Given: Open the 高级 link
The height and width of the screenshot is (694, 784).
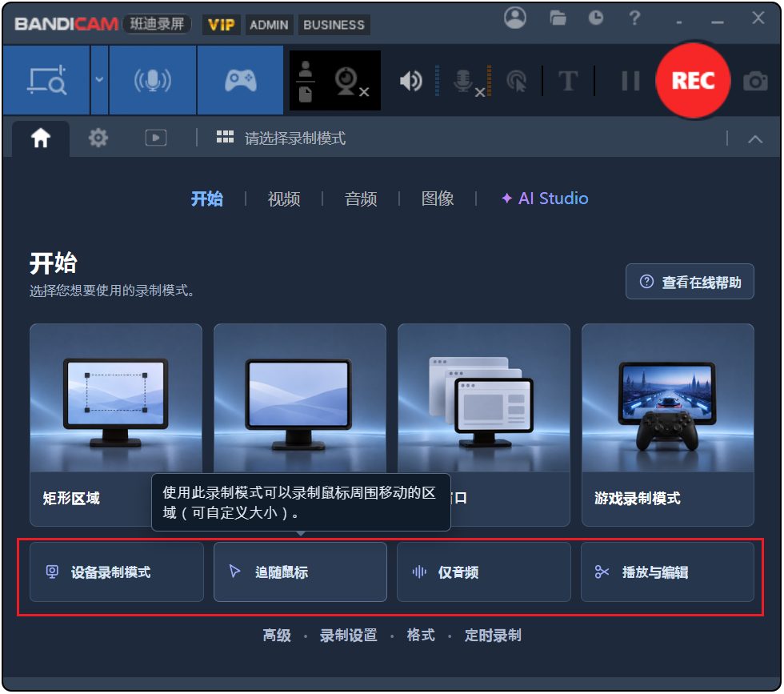Looking at the screenshot, I should click(277, 636).
